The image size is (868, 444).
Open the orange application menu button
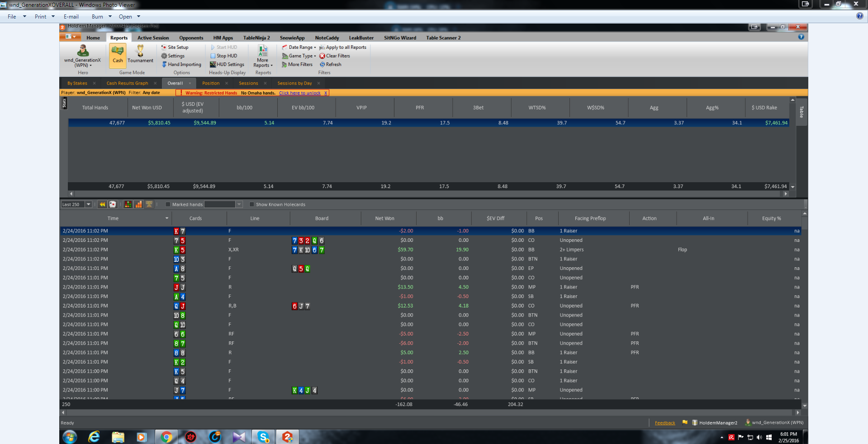(x=71, y=37)
